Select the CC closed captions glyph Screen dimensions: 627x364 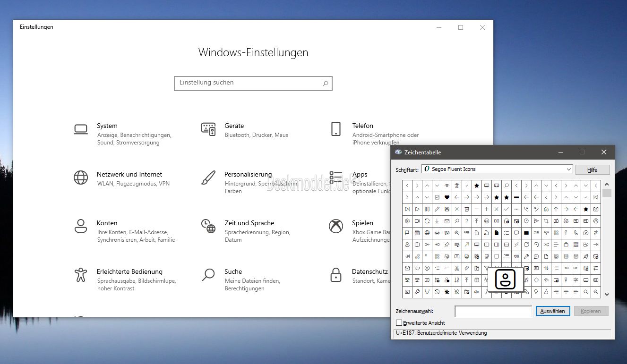coord(596,280)
